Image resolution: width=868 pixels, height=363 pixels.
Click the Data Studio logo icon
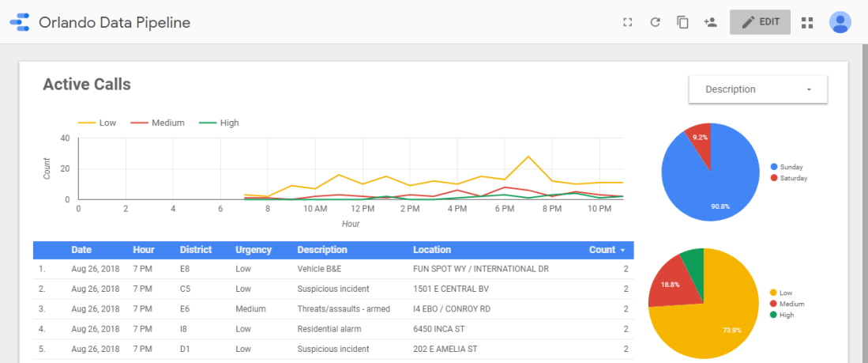pos(19,22)
